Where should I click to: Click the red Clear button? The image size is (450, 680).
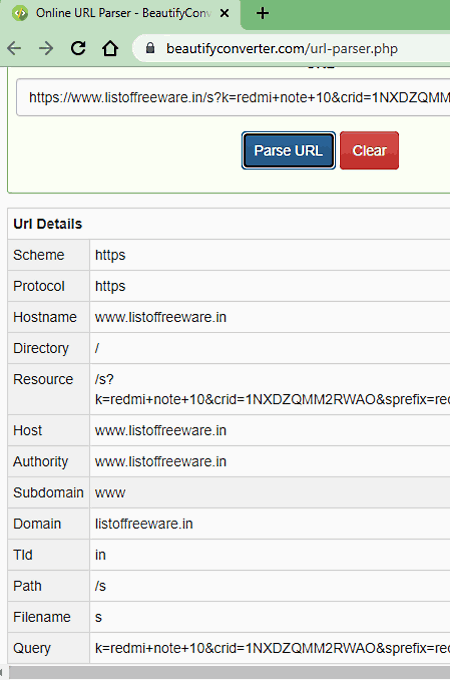coord(369,150)
